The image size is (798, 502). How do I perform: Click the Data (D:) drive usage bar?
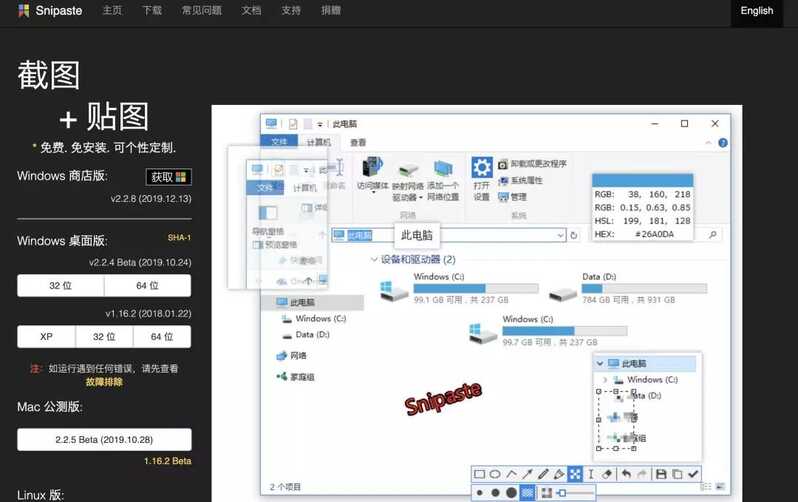[x=644, y=288]
